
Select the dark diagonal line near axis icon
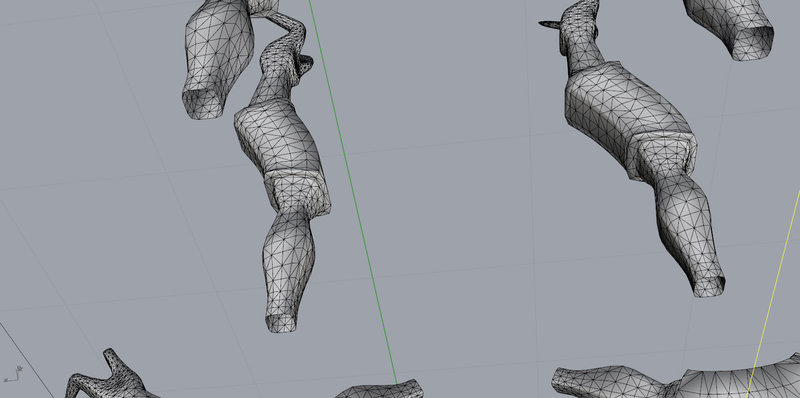tap(27, 360)
